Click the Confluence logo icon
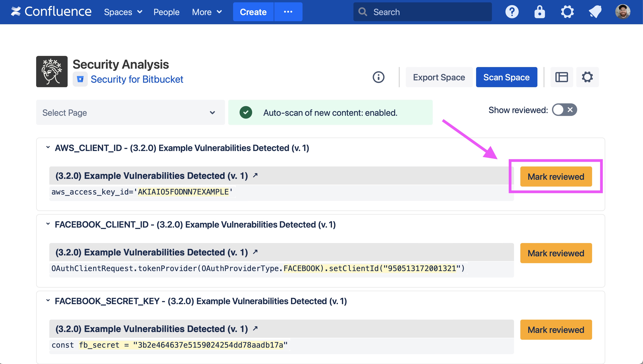Image resolution: width=643 pixels, height=364 pixels. (16, 12)
